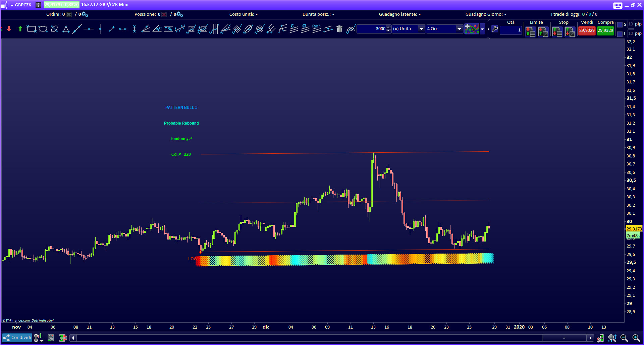644x345 pixels.
Task: Open the GBPCZK instrument menu
Action: point(12,5)
